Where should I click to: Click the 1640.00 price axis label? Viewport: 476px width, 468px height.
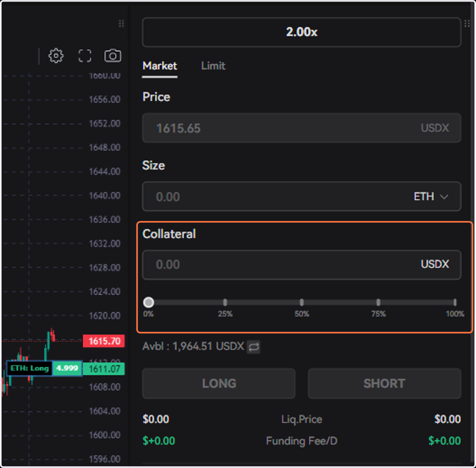(105, 196)
